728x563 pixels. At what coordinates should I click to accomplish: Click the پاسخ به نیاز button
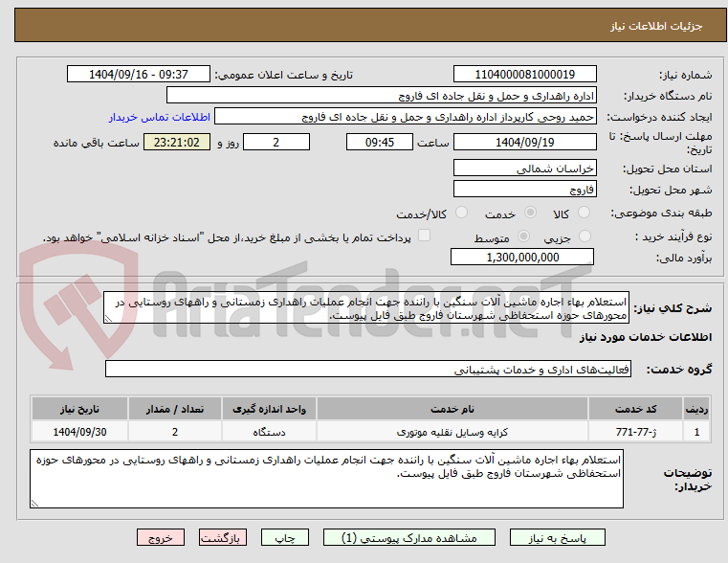coord(557,537)
